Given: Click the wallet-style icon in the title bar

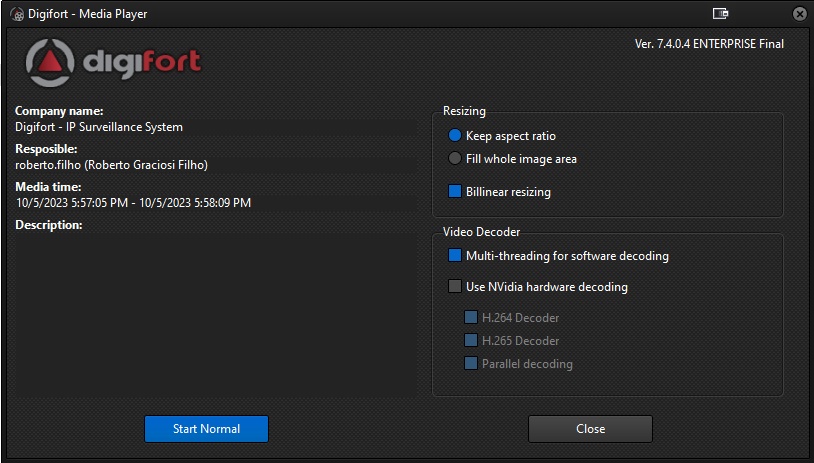Looking at the screenshot, I should tap(720, 13).
